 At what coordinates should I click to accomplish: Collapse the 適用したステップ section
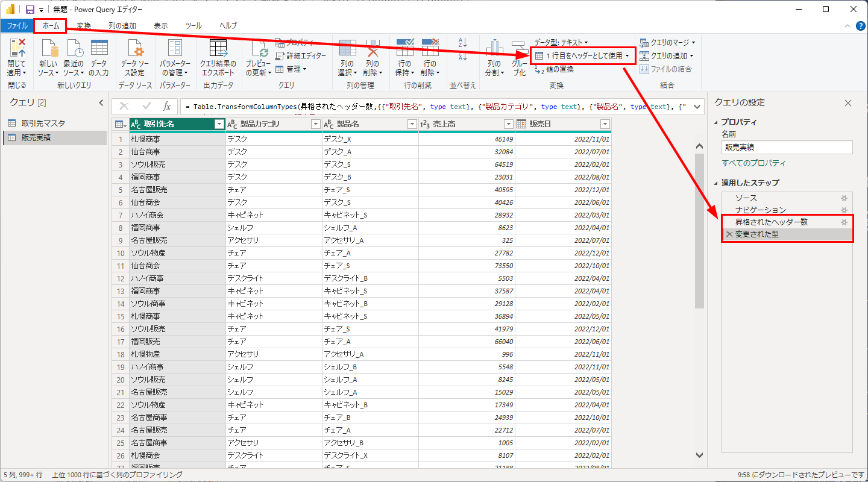click(716, 183)
